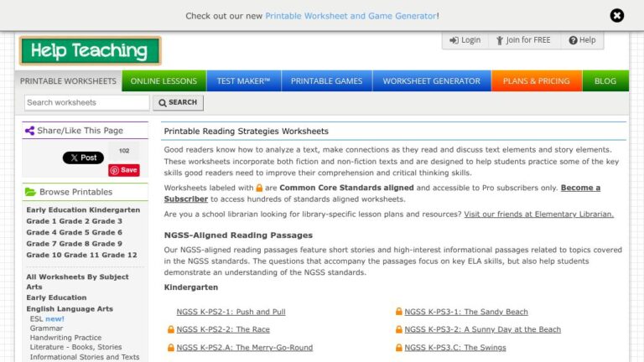This screenshot has width=644, height=362.
Task: Open Early Education subject link
Action: 56,297
